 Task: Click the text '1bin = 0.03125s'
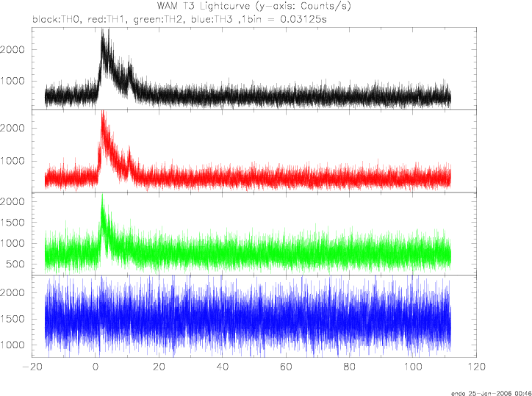(x=283, y=19)
